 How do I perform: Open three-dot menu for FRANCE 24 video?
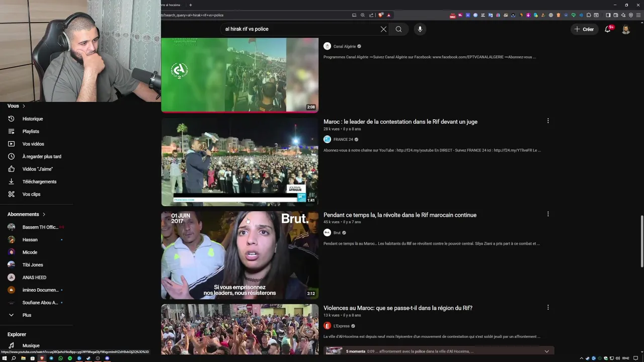click(548, 121)
